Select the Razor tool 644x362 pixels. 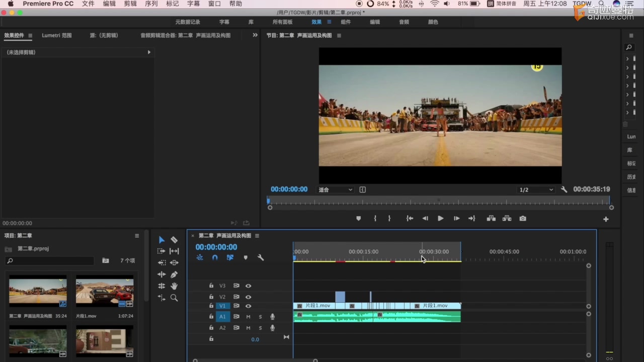174,240
